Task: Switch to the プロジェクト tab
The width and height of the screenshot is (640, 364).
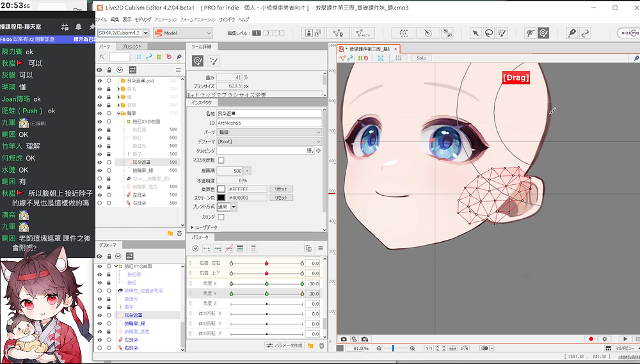Action: click(132, 47)
